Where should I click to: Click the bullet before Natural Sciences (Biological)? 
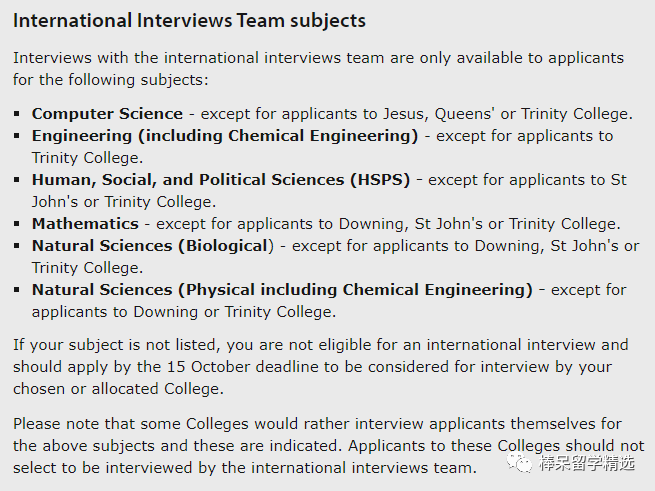(x=17, y=246)
